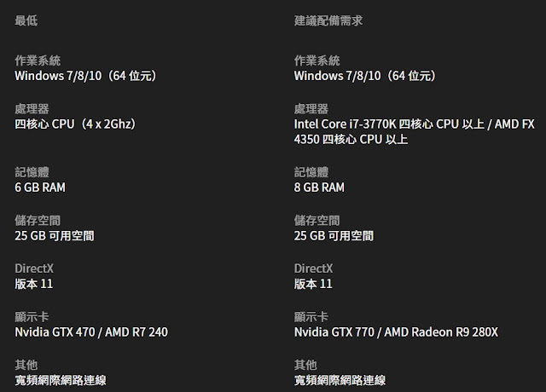Click recommended 寬頻網際網路連線 text
Viewport: 546px width, 392px height.
pyautogui.click(x=340, y=380)
